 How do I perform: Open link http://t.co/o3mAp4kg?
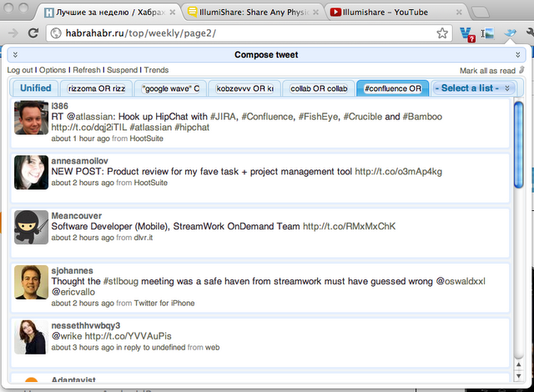[399, 172]
